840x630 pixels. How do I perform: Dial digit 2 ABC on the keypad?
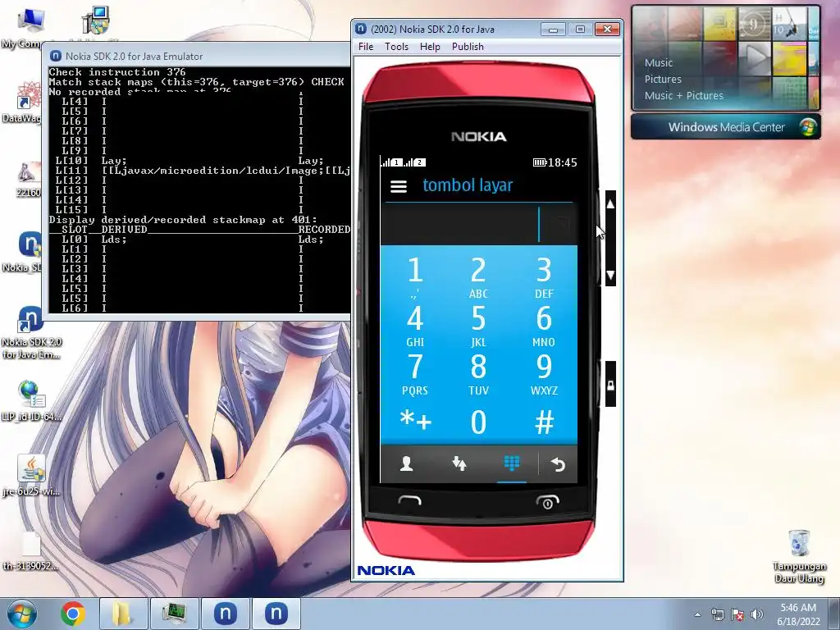[x=478, y=276]
